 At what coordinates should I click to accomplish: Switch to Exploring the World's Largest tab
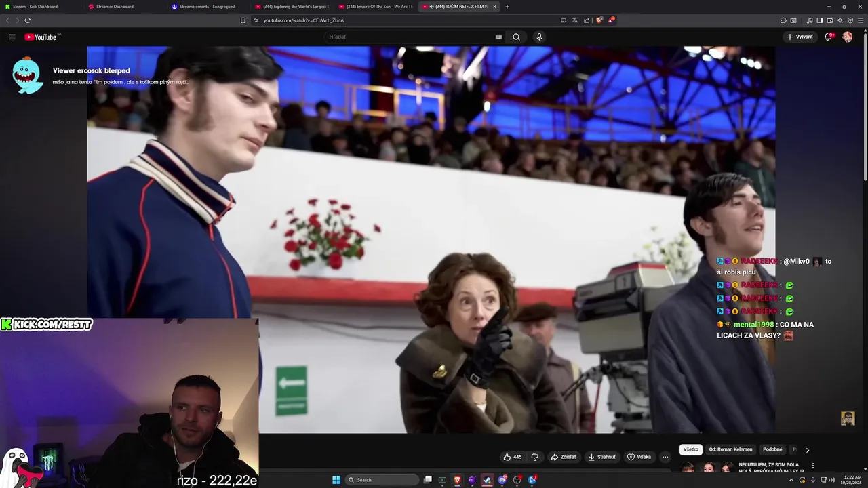(x=290, y=7)
